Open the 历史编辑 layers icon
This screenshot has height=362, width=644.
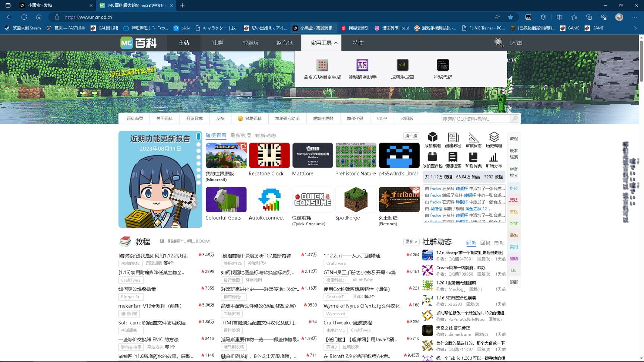point(494,137)
